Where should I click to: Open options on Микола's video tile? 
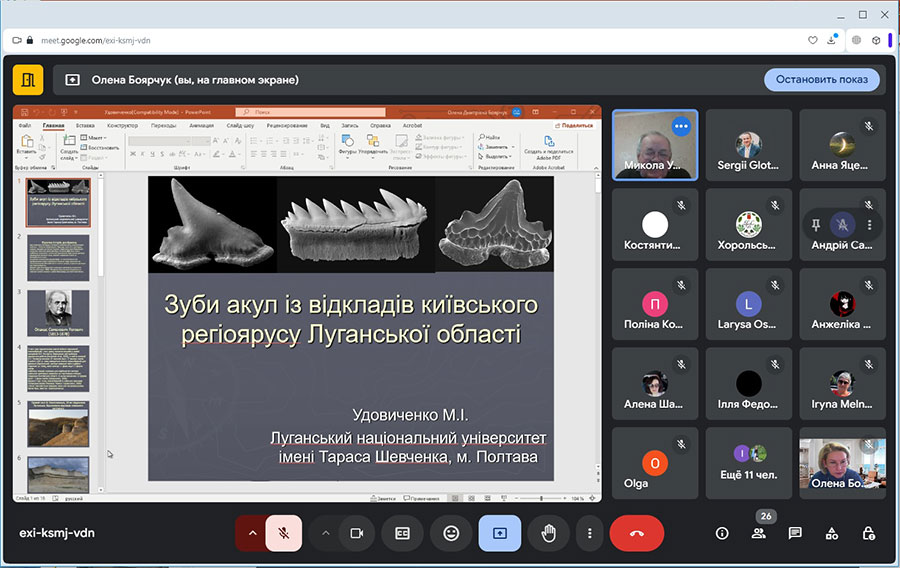pos(681,126)
